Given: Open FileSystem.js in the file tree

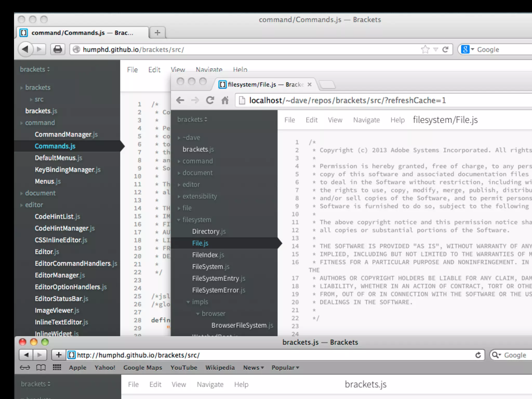Looking at the screenshot, I should coord(211,267).
